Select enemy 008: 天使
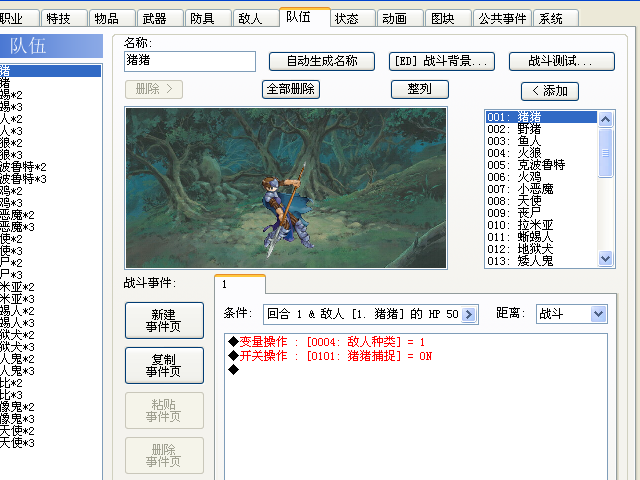Viewport: 640px width, 480px height. pyautogui.click(x=541, y=201)
